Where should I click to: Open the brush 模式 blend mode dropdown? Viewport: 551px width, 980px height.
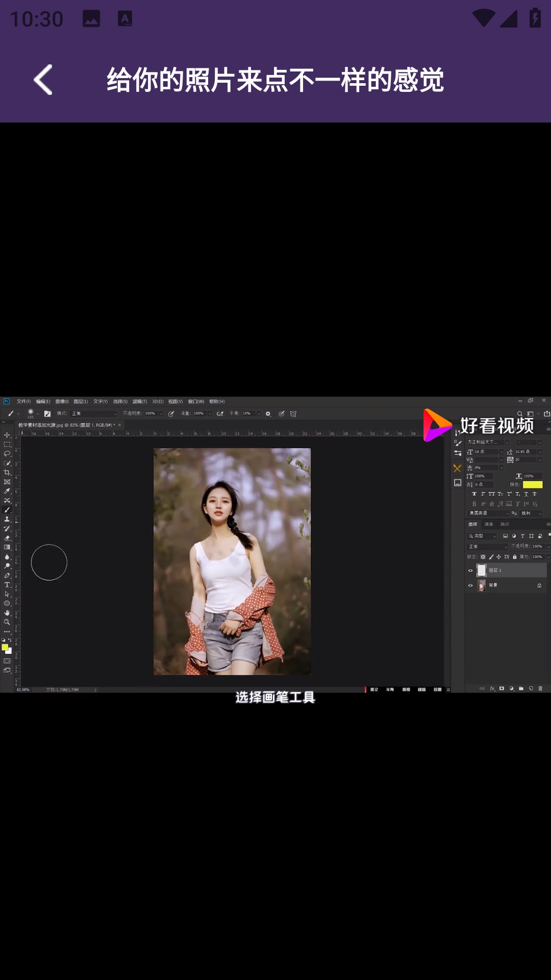coord(94,413)
